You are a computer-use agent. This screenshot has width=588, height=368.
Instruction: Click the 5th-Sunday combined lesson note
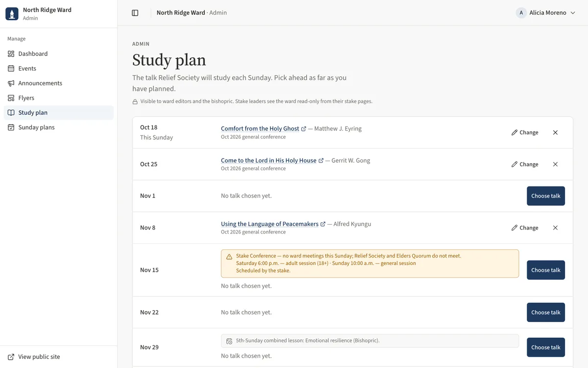pyautogui.click(x=370, y=341)
